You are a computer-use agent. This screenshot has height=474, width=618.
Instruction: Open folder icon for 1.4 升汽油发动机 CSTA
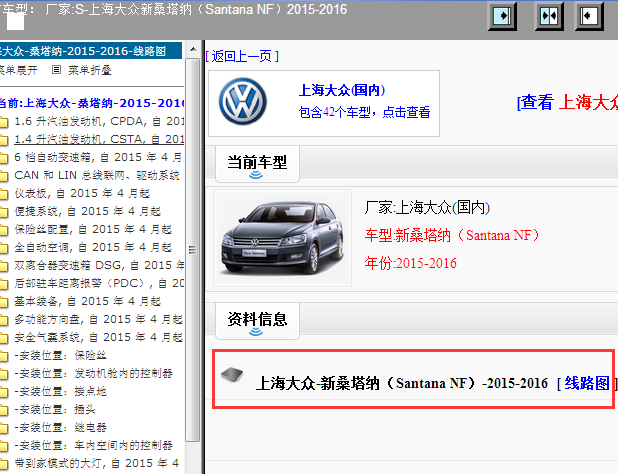coord(3,140)
